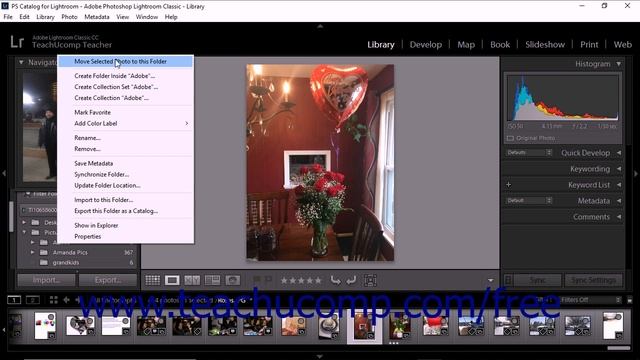This screenshot has height=360, width=640.
Task: Hide left panel with edge arrow
Action: 4,173
